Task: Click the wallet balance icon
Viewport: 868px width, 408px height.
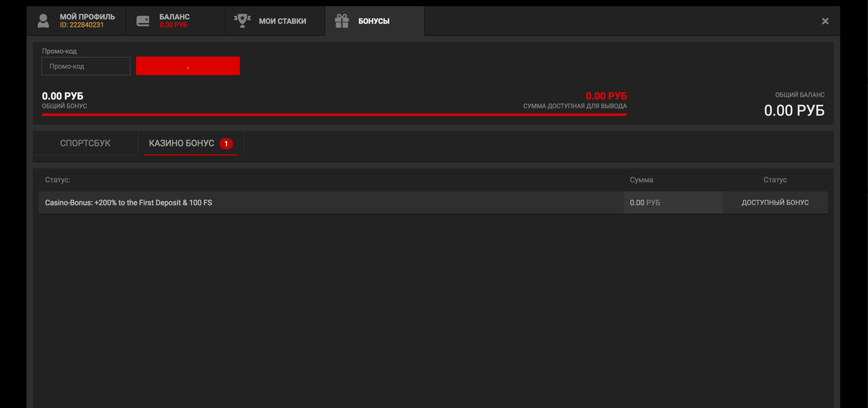Action: [143, 21]
